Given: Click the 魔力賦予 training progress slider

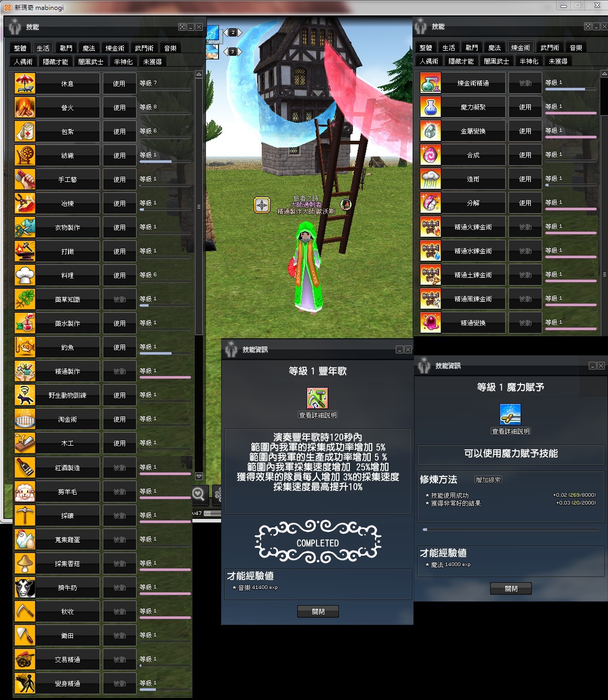Looking at the screenshot, I should tap(511, 530).
